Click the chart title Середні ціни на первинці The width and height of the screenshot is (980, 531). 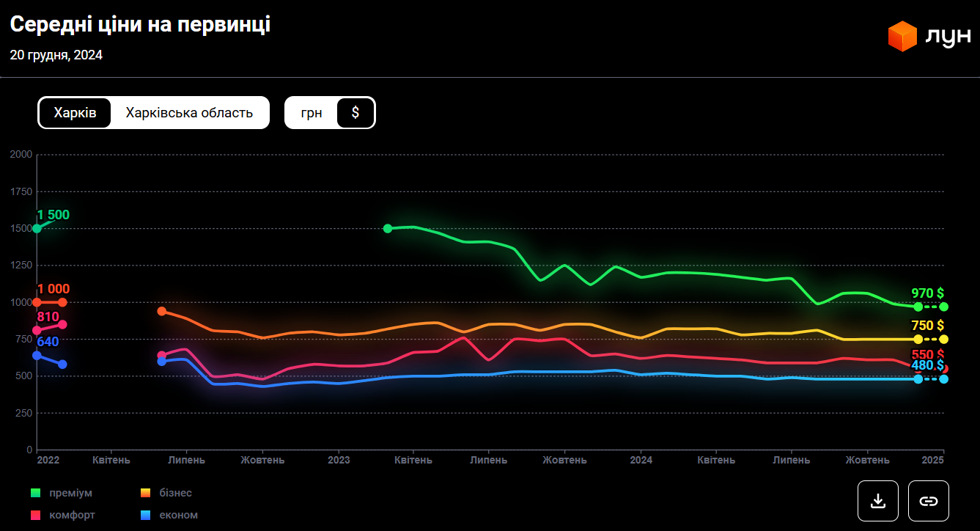point(140,25)
